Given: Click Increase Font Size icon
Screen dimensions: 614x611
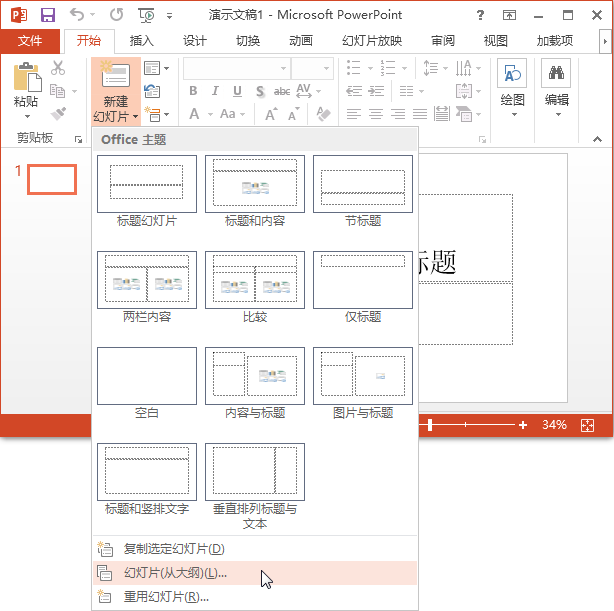Looking at the screenshot, I should [271, 114].
